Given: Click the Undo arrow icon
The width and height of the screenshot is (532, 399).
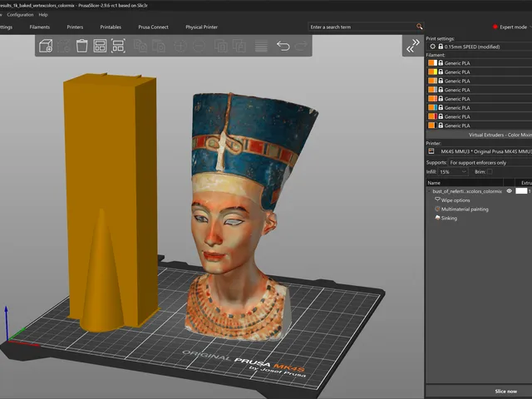Looking at the screenshot, I should click(x=283, y=46).
